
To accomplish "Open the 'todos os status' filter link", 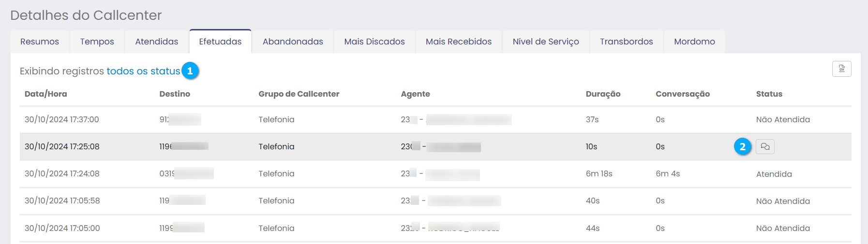I will coord(143,71).
